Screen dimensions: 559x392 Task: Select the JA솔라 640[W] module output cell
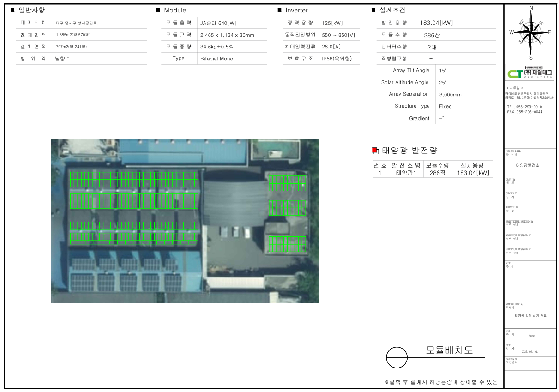(x=218, y=23)
